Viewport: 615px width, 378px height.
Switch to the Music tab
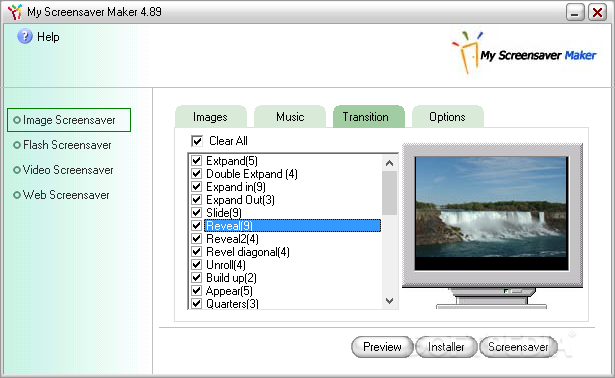(290, 117)
